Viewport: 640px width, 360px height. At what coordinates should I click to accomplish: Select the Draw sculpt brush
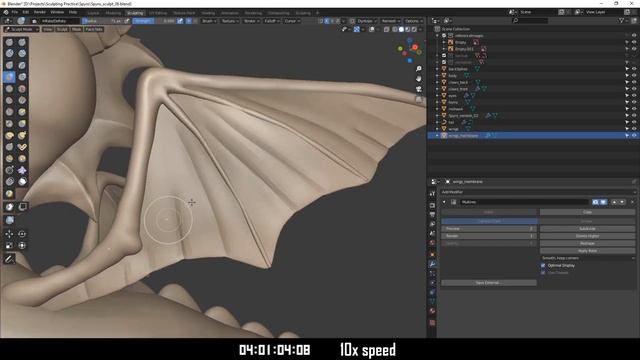(x=9, y=42)
